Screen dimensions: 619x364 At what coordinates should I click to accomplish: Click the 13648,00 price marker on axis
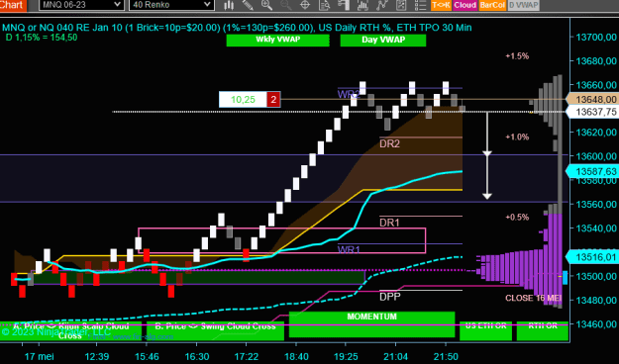click(x=592, y=99)
